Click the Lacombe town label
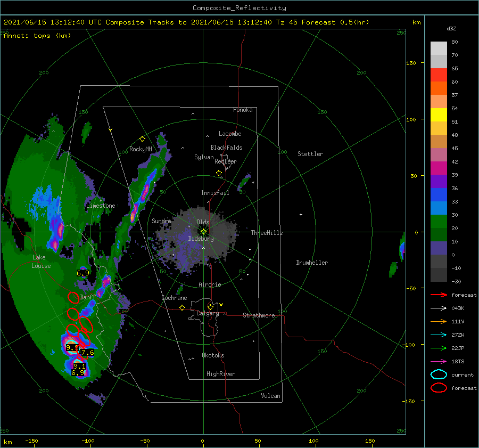 [230, 134]
